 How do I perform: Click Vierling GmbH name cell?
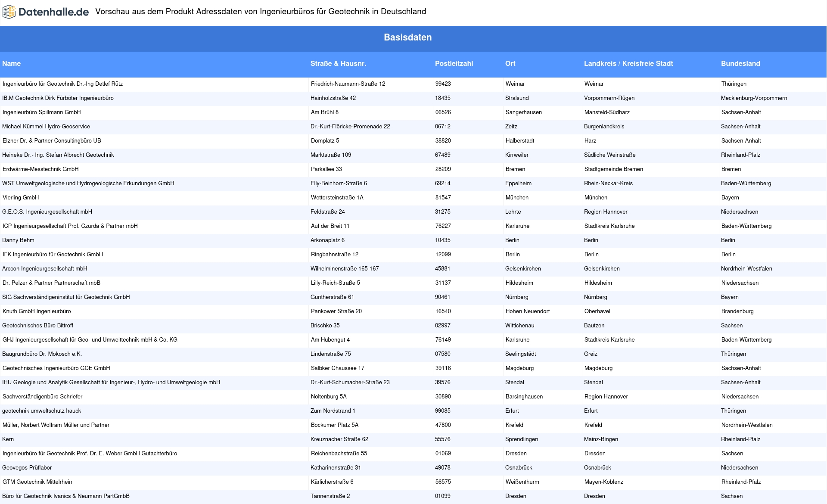click(x=21, y=198)
